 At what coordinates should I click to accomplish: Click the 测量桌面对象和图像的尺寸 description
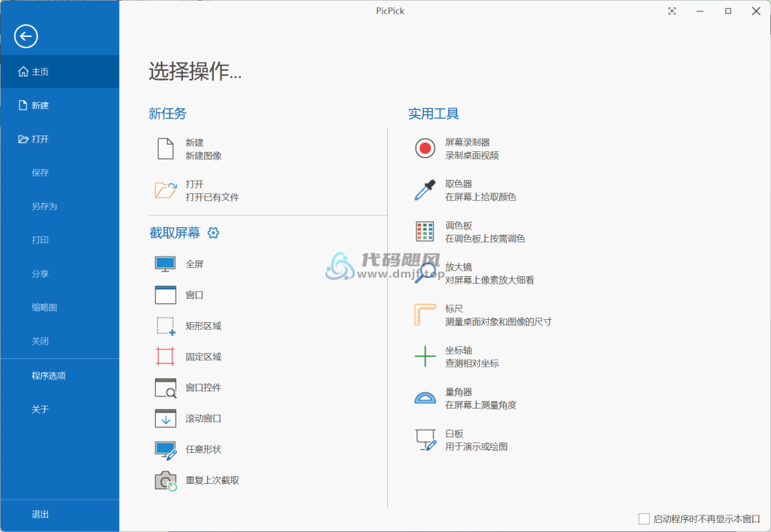[498, 322]
